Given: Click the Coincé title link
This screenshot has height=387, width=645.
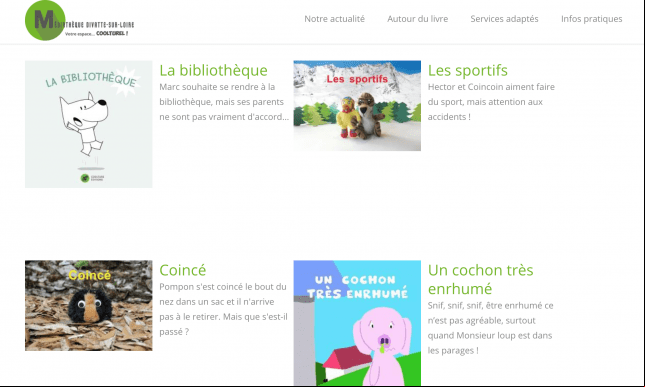Looking at the screenshot, I should (x=183, y=270).
